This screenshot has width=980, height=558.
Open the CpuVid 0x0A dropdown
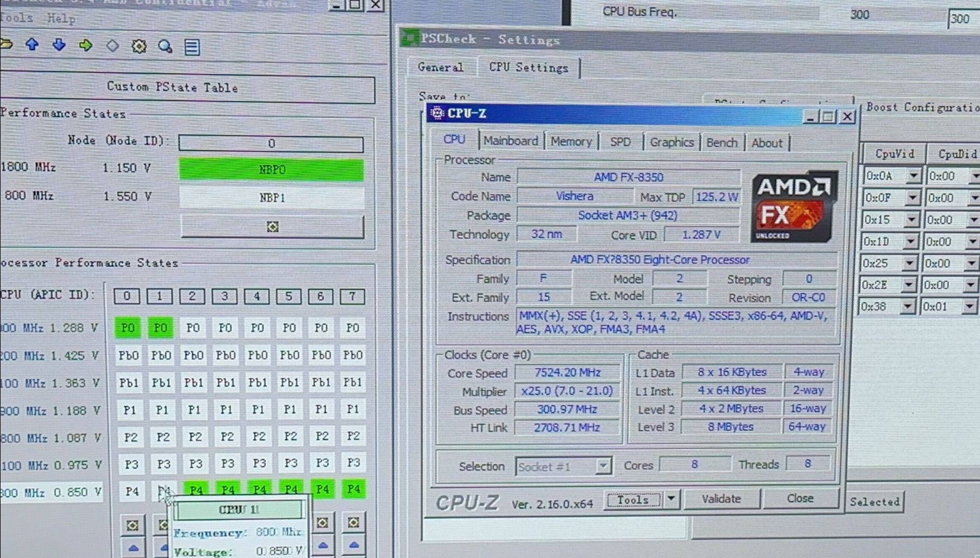coord(913,176)
